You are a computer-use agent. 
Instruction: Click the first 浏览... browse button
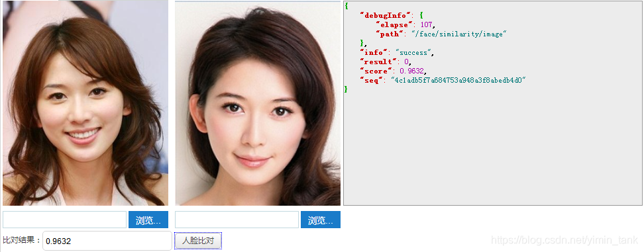[148, 220]
